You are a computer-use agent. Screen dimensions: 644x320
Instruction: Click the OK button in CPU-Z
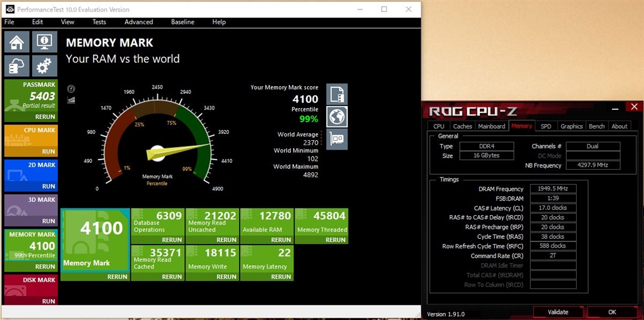tap(612, 312)
